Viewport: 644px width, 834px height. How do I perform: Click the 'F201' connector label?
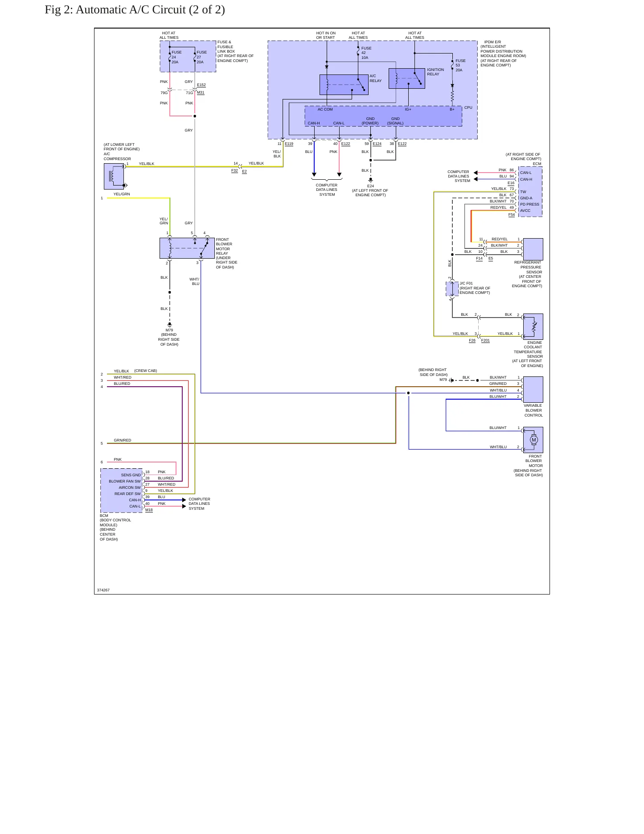click(x=485, y=340)
